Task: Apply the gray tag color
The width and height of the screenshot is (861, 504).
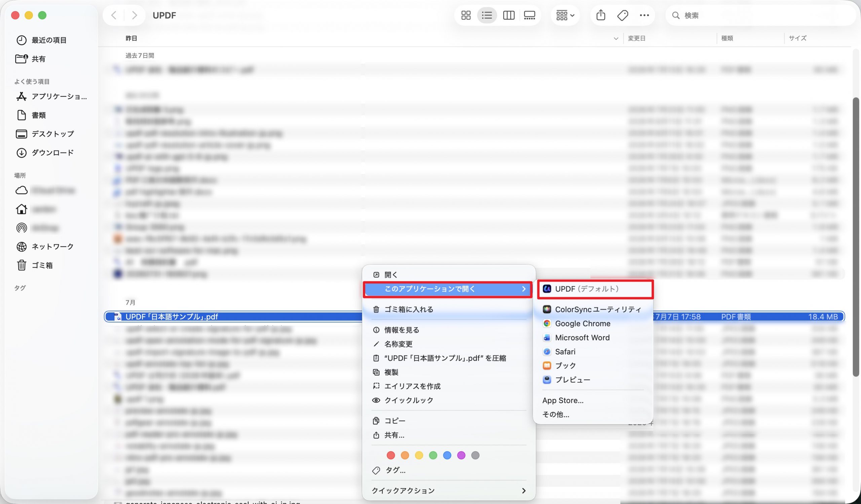Action: point(475,456)
